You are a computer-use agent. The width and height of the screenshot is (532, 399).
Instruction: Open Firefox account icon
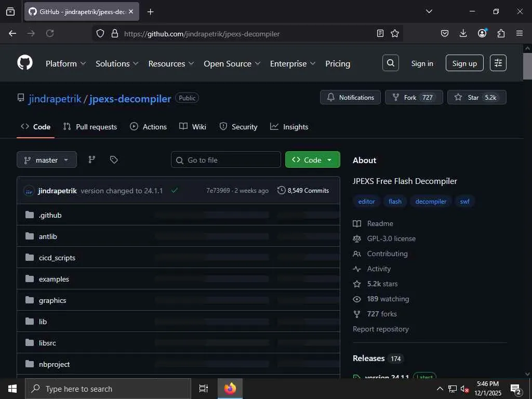482,33
